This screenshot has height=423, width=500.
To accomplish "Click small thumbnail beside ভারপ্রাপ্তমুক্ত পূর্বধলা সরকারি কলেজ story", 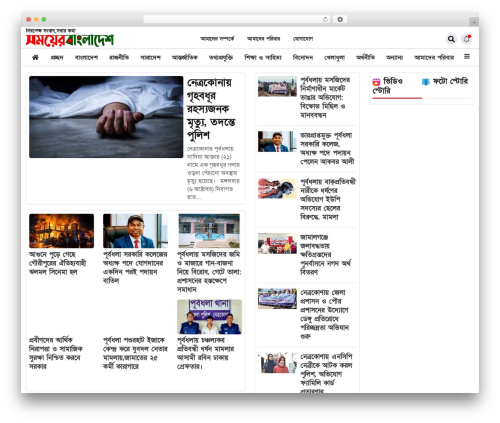I will pyautogui.click(x=277, y=141).
